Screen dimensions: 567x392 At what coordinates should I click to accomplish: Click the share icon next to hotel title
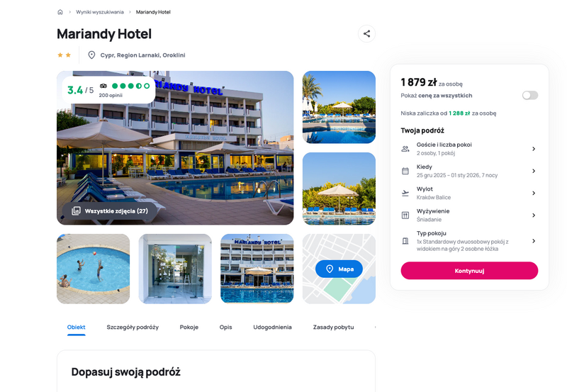pyautogui.click(x=366, y=33)
